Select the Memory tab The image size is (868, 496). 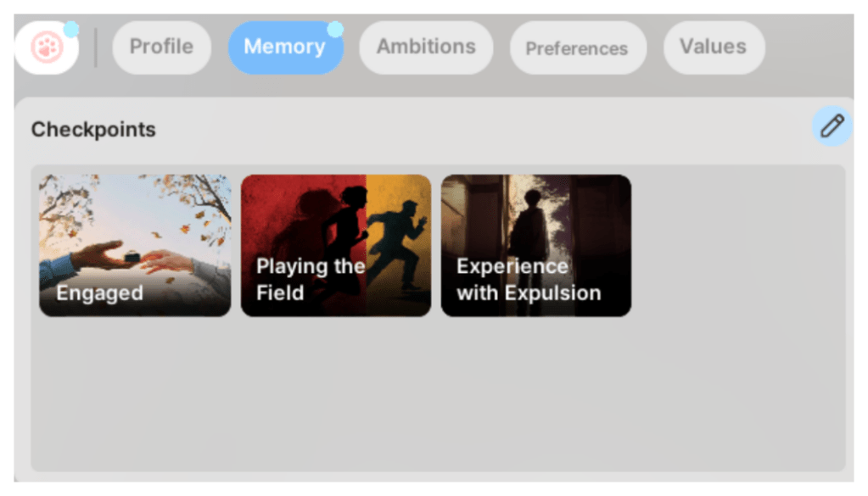284,47
